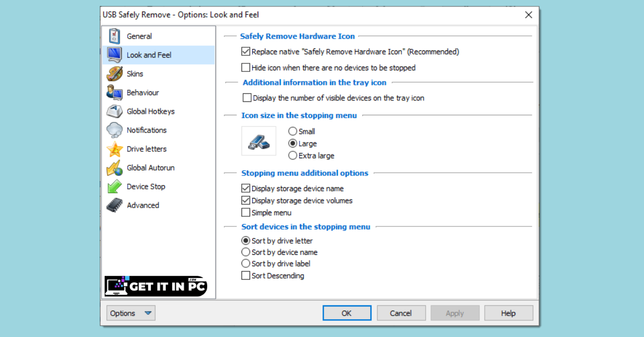Click the General clipboard icon
Image resolution: width=644 pixels, height=337 pixels.
[x=114, y=36]
